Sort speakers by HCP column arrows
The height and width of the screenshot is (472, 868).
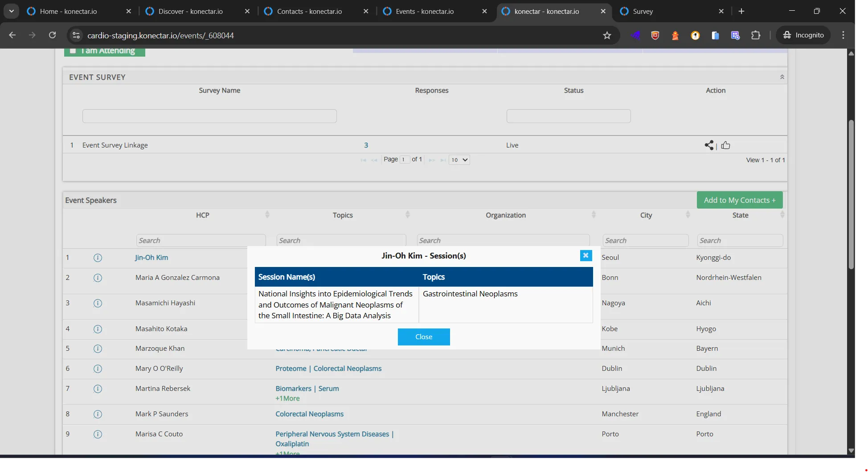(267, 215)
